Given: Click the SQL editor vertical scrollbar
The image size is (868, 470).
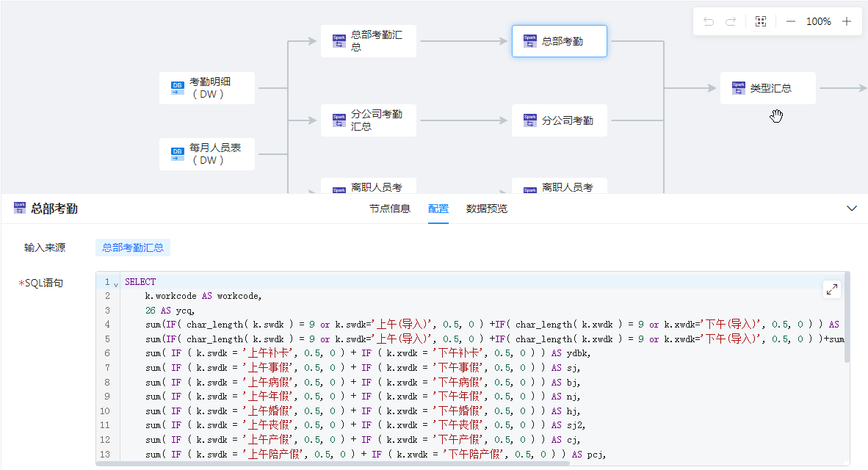Looking at the screenshot, I should click(847, 316).
